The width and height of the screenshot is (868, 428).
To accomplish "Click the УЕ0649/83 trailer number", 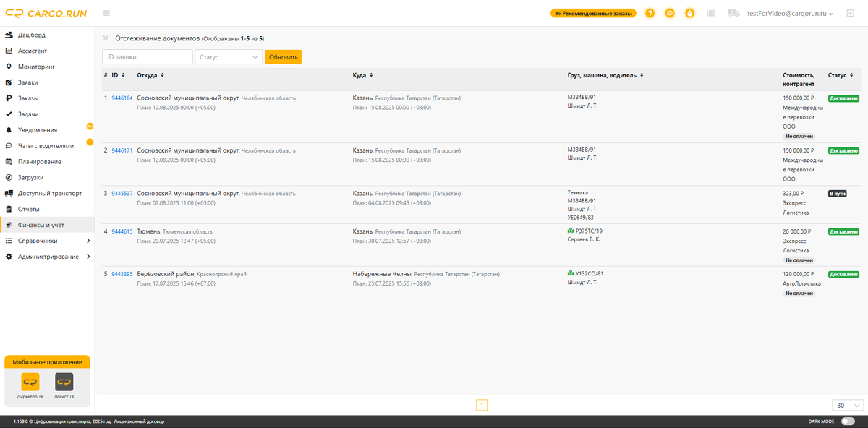I will pyautogui.click(x=581, y=217).
